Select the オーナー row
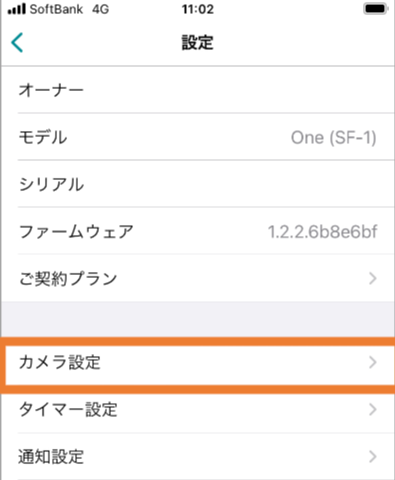The height and width of the screenshot is (480, 395). click(198, 90)
